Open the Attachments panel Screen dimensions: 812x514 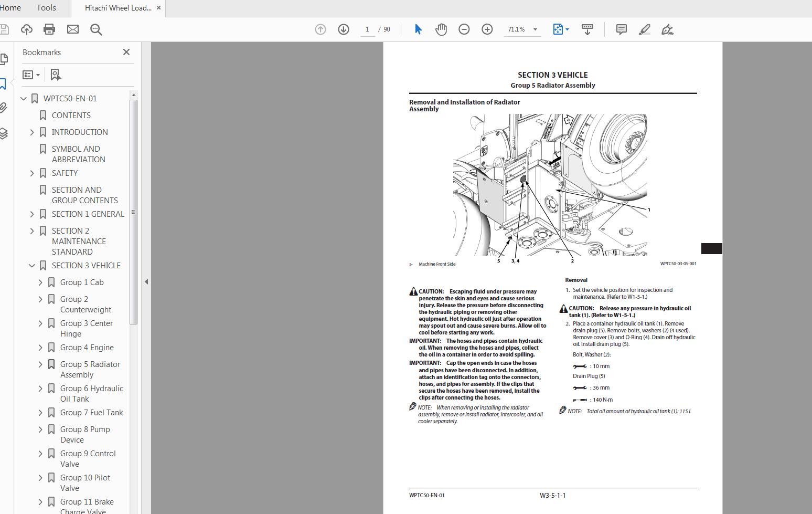tap(4, 108)
